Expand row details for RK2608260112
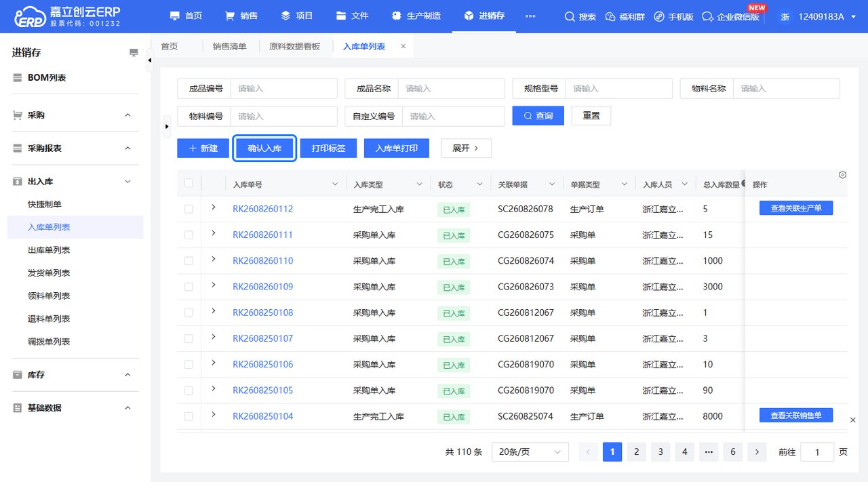868x482 pixels. coord(214,207)
